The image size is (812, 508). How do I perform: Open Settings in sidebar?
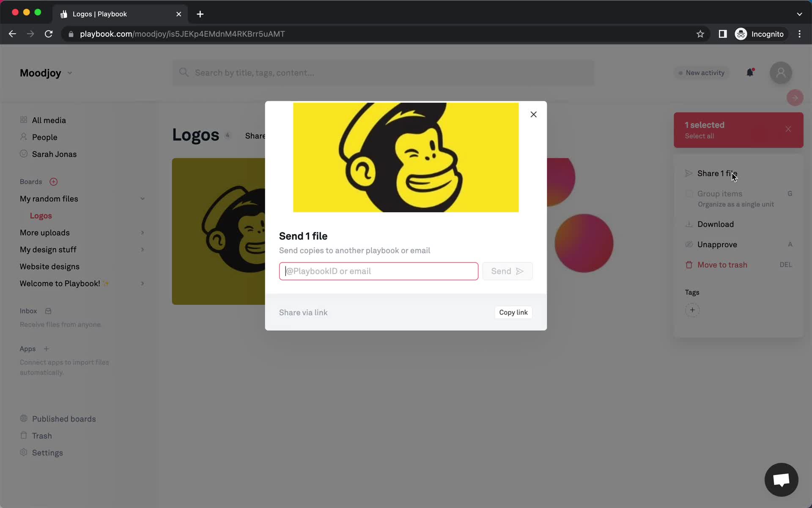(47, 453)
